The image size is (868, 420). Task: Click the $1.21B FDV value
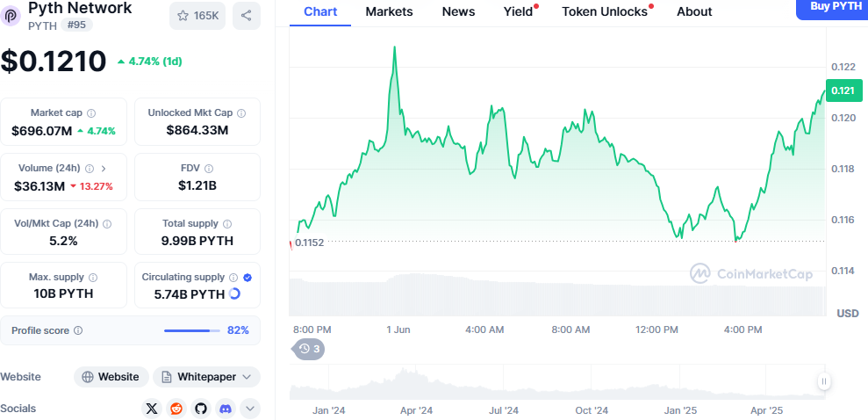pyautogui.click(x=197, y=185)
